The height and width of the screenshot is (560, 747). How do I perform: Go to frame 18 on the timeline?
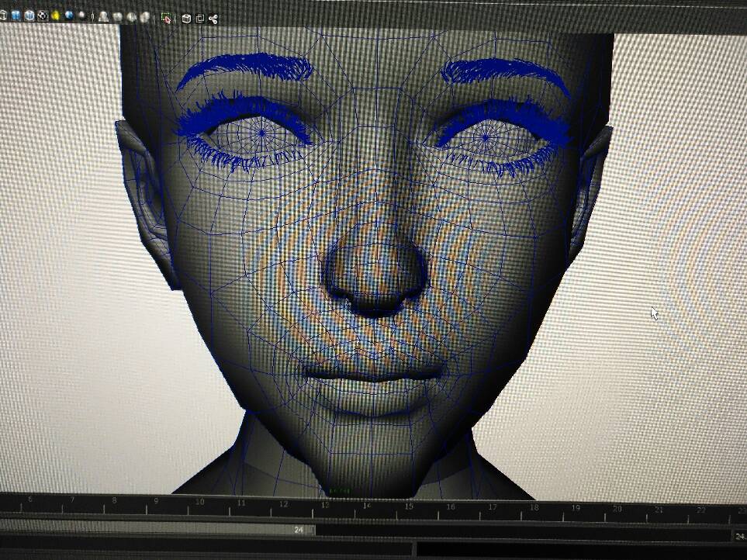click(534, 507)
